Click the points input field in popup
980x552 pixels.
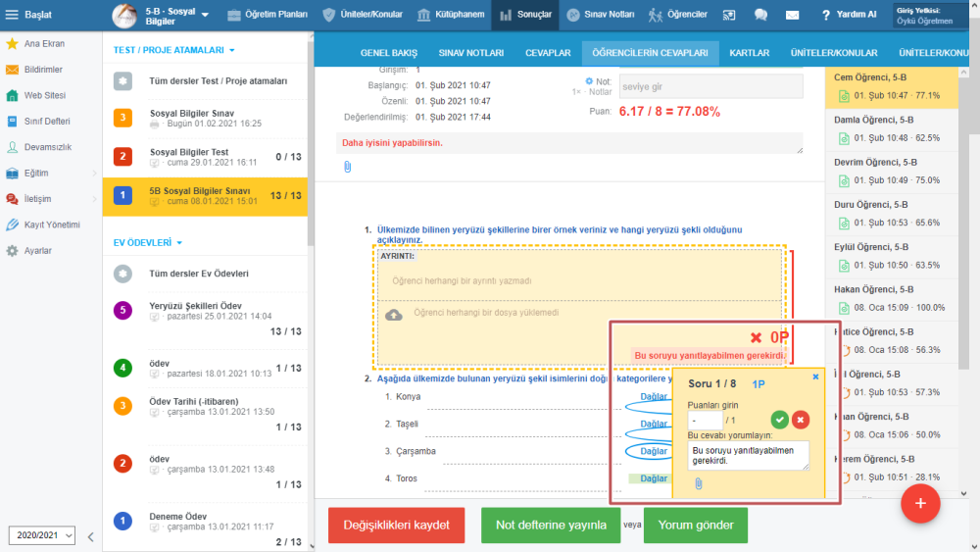[x=705, y=421]
